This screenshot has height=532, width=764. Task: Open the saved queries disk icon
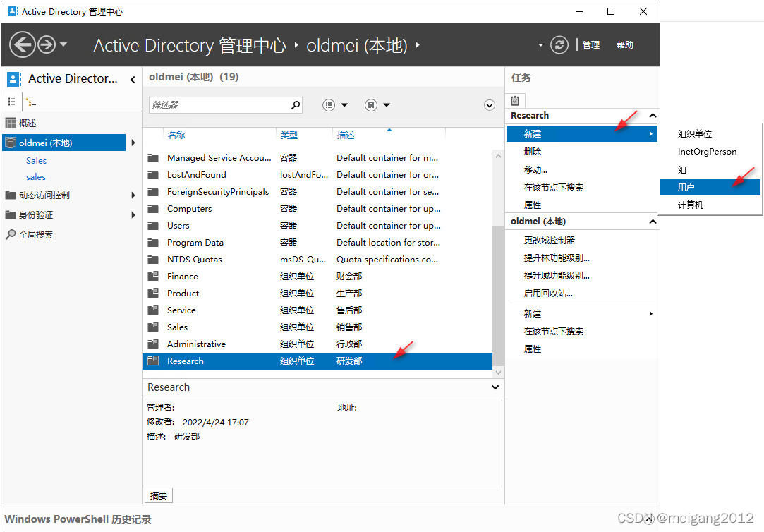tap(371, 105)
